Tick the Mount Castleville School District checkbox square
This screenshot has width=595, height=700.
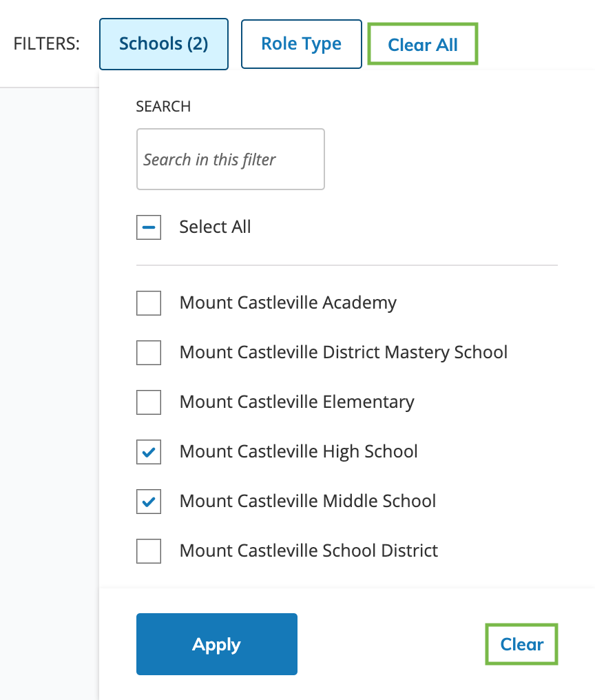(x=149, y=551)
